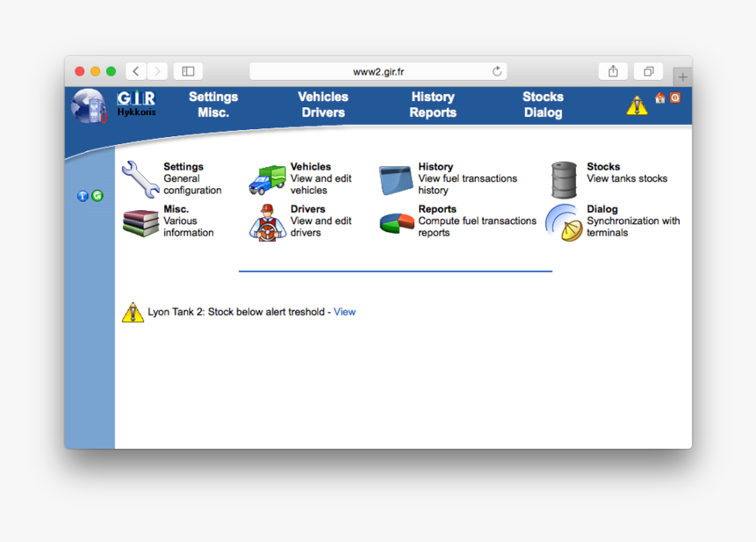Open the Misc. stacked books icon
756x542 pixels.
(141, 223)
